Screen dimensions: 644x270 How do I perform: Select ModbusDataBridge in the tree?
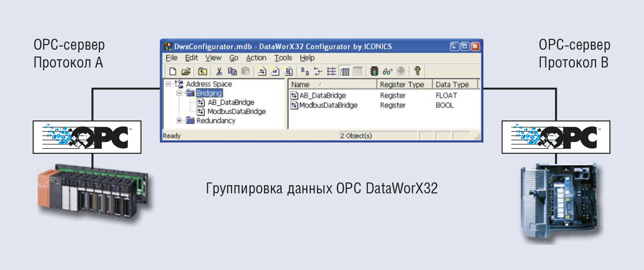pyautogui.click(x=236, y=111)
